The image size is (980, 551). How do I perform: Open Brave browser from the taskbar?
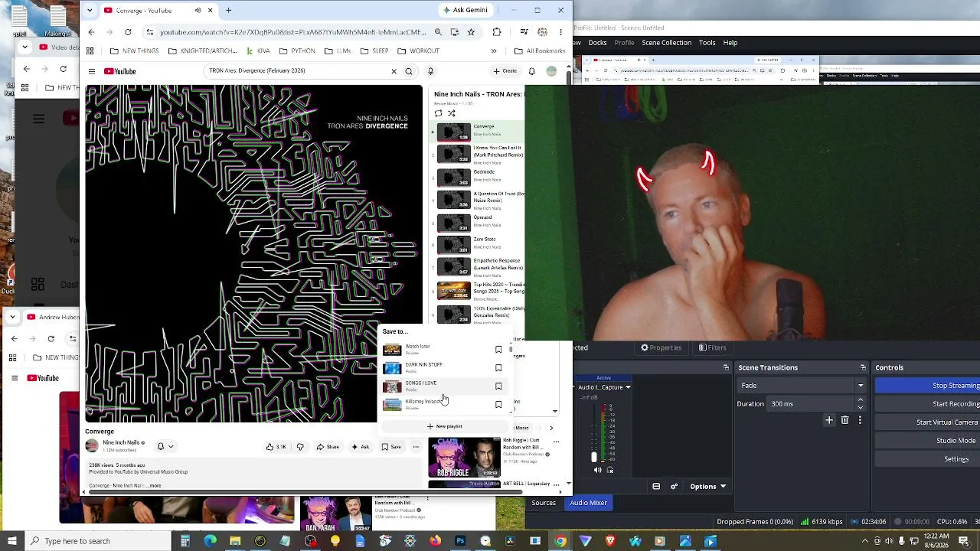pos(610,541)
